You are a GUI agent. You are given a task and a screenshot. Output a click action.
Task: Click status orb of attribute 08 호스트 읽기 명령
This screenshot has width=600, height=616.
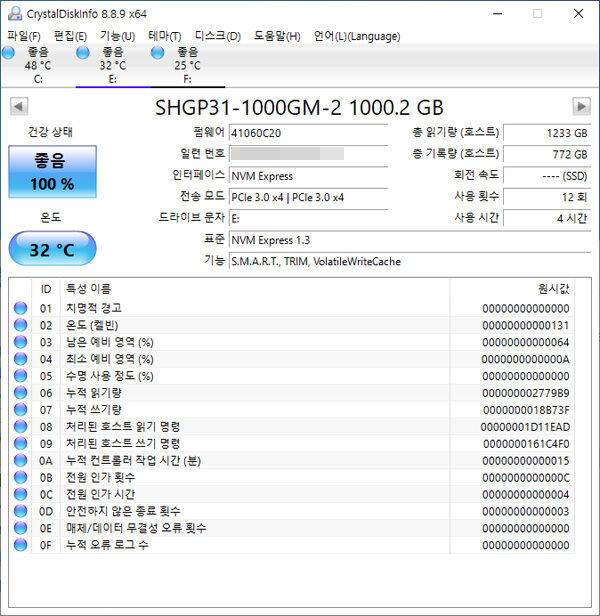pyautogui.click(x=20, y=427)
